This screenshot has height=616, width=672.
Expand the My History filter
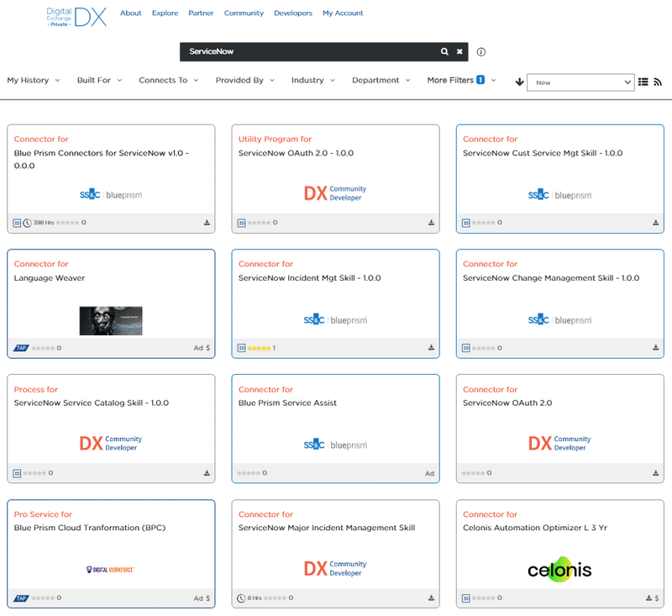tap(34, 80)
